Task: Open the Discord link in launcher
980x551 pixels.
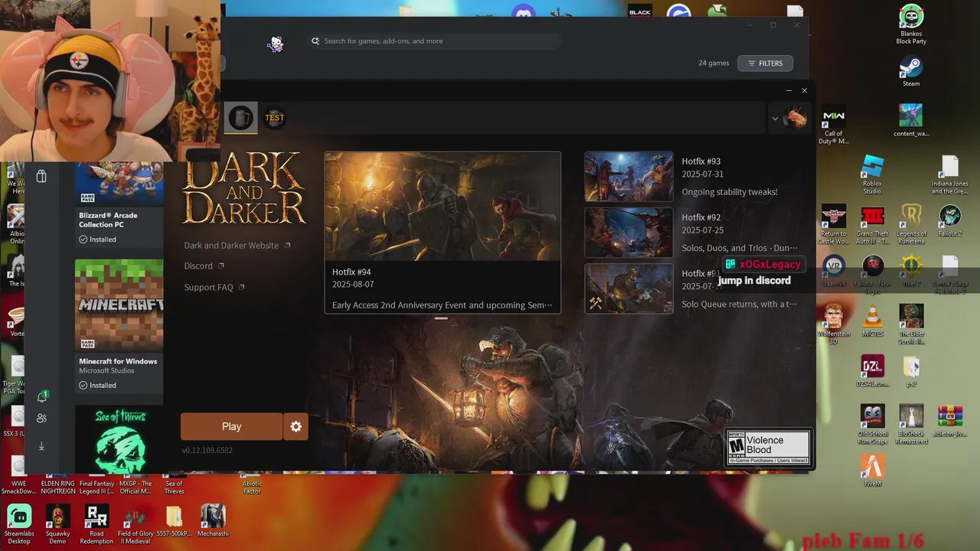Action: coord(204,266)
